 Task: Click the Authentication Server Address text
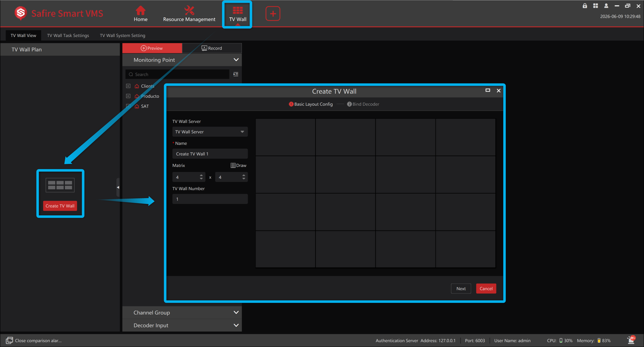pos(415,340)
